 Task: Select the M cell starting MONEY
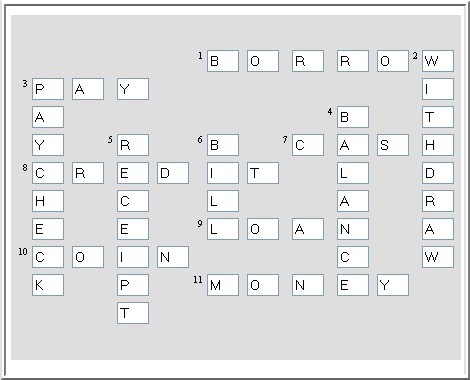(x=223, y=285)
